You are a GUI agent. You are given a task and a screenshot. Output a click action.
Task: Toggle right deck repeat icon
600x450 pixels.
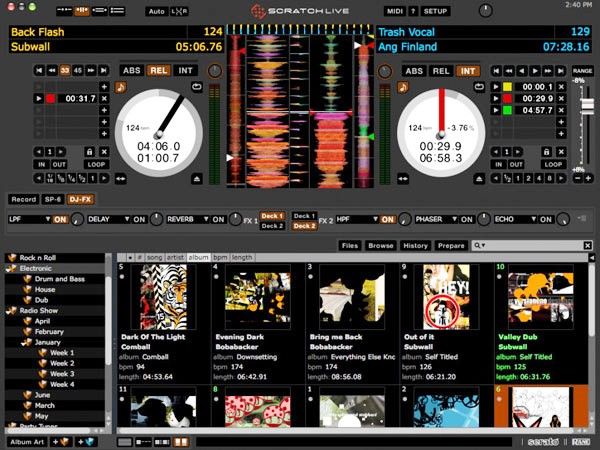pos(479,87)
